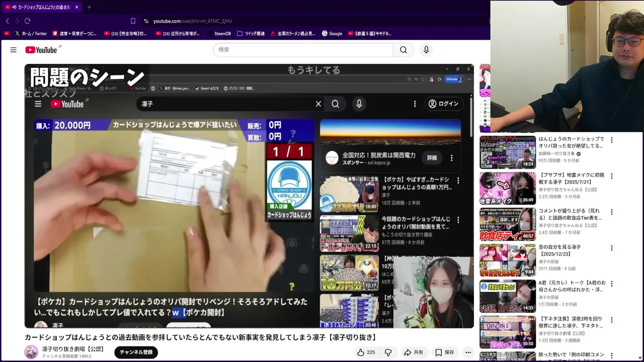The width and height of the screenshot is (644, 362).
Task: Open title 【ブサブサ】地雷メイクに初挑戦する凛子
Action: click(572, 178)
